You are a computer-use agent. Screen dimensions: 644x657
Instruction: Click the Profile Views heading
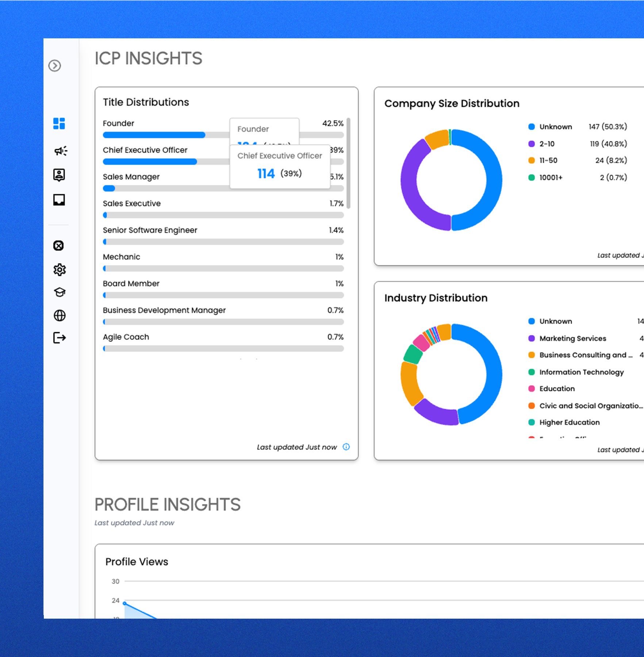point(137,561)
